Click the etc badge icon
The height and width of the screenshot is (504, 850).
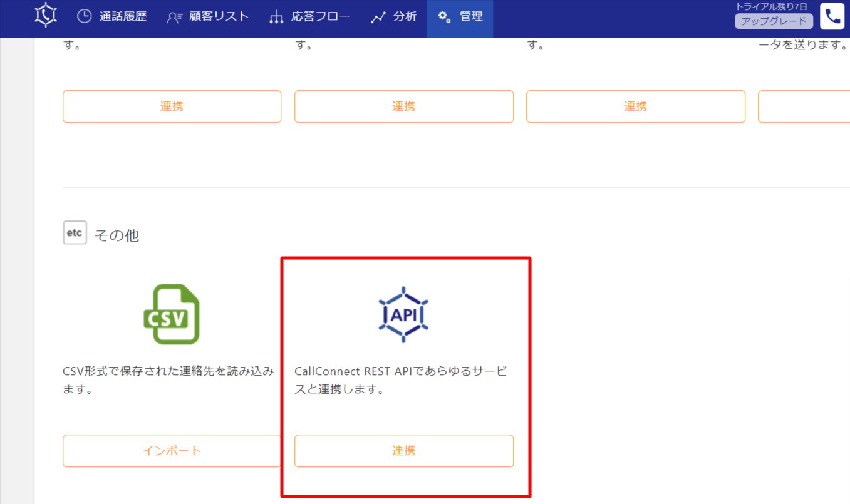[75, 233]
